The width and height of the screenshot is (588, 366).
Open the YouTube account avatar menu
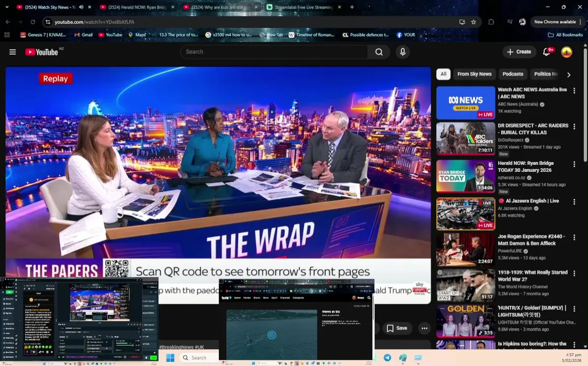pyautogui.click(x=567, y=52)
